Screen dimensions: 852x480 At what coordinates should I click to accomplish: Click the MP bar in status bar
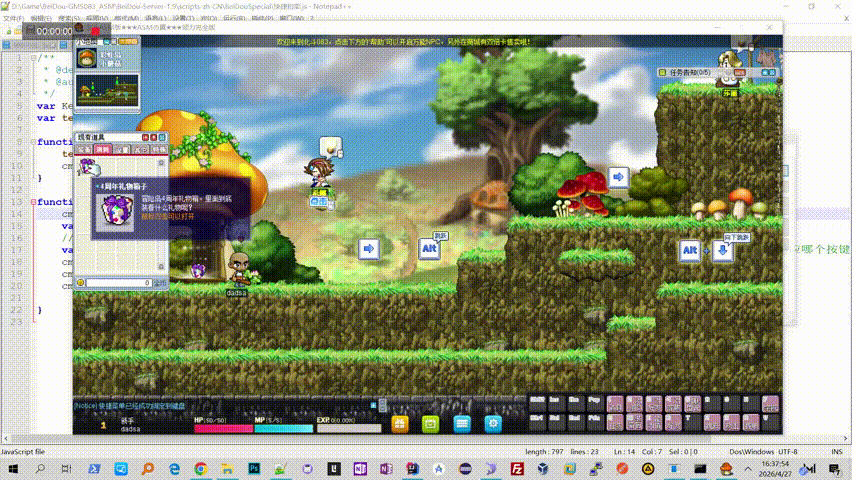point(284,428)
